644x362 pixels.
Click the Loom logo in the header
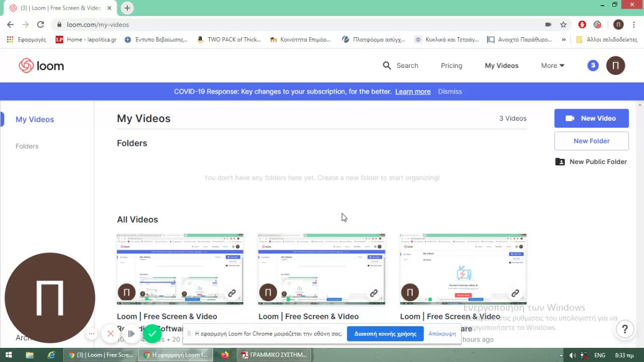[x=41, y=66]
